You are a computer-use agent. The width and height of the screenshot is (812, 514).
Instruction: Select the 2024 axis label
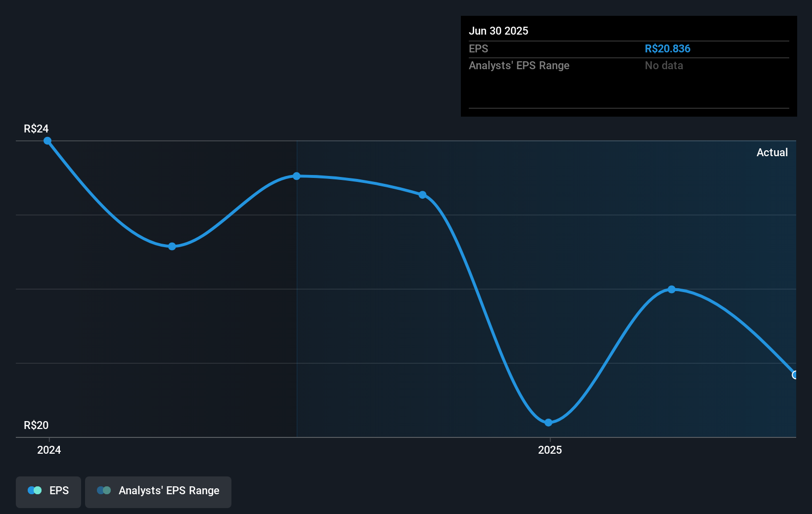point(48,450)
